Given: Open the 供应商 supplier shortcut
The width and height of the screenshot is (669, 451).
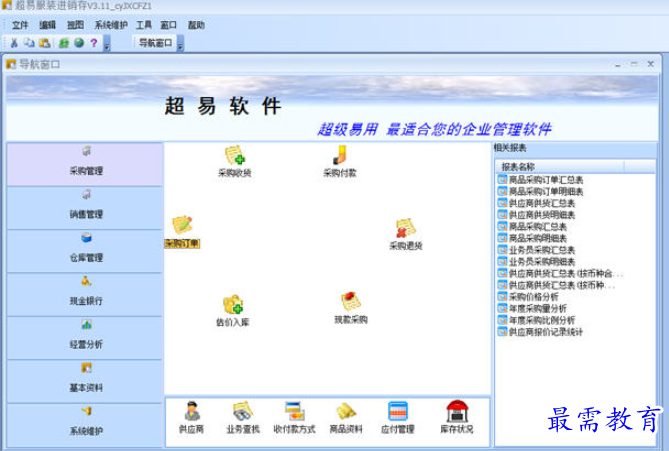Looking at the screenshot, I should tap(192, 417).
